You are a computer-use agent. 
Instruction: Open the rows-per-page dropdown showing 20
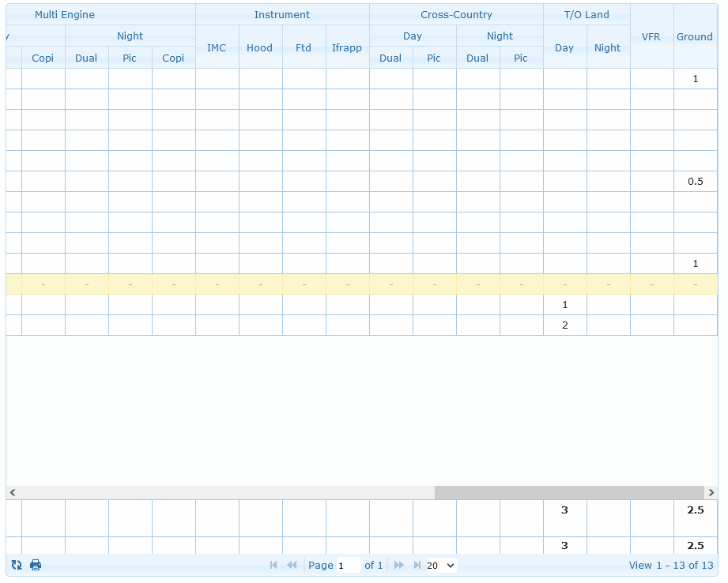441,565
